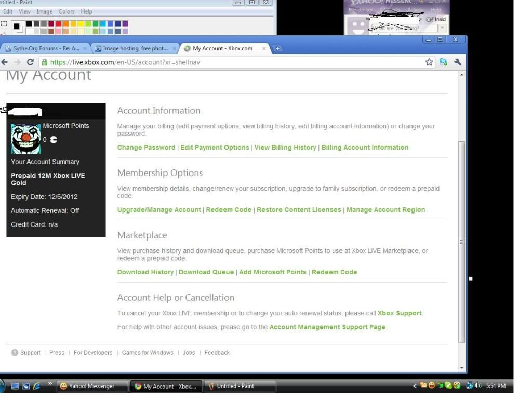This screenshot has width=532, height=399.
Task: Switch to Yahoo! Messenger taskbar button
Action: [x=92, y=386]
